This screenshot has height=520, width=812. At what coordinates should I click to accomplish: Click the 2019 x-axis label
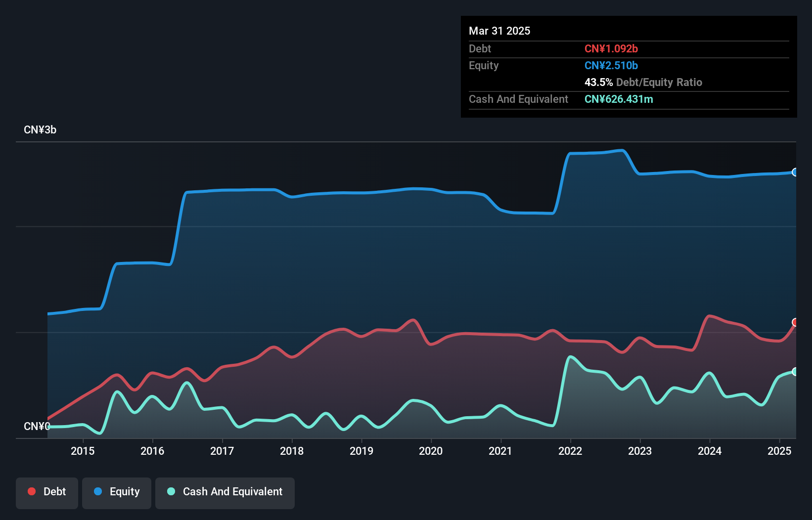point(361,451)
